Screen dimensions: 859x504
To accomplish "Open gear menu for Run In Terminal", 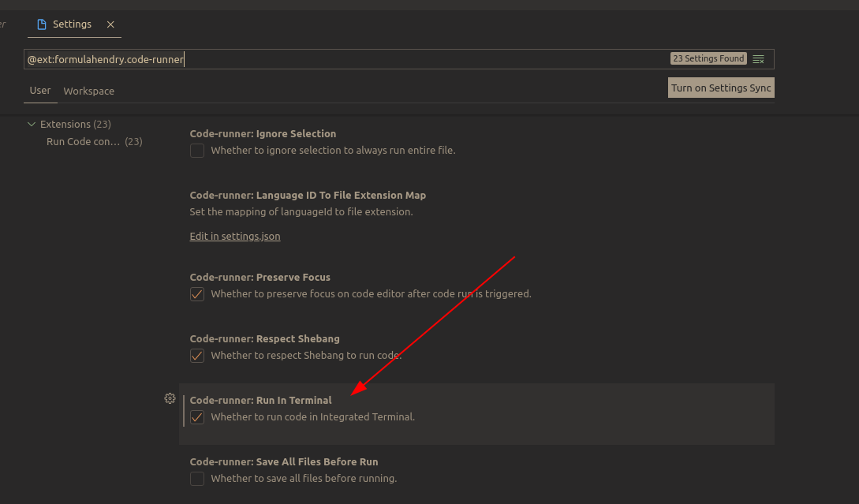I will 170,398.
